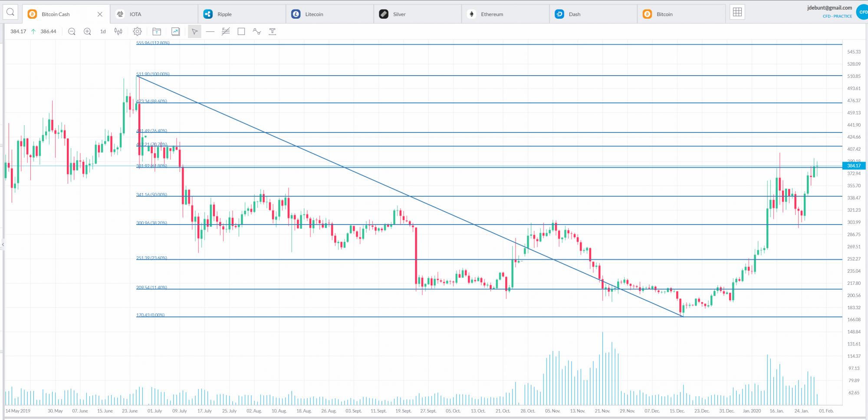Open the search magnifier button
This screenshot has height=420, width=868.
(x=10, y=12)
